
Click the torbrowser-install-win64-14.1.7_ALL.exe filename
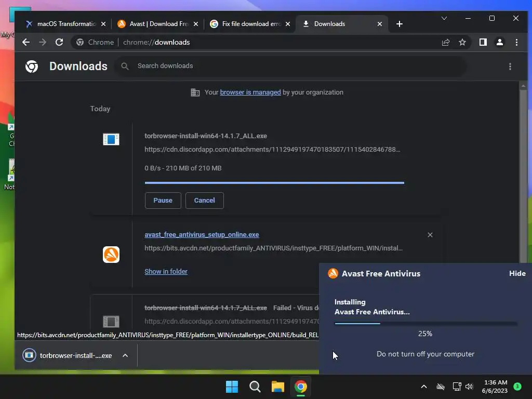tap(206, 136)
